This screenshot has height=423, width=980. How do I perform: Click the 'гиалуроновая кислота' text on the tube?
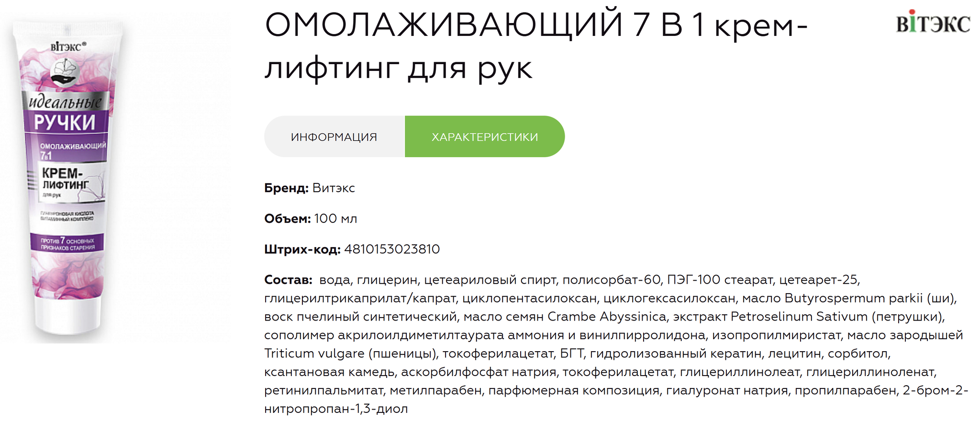click(67, 213)
